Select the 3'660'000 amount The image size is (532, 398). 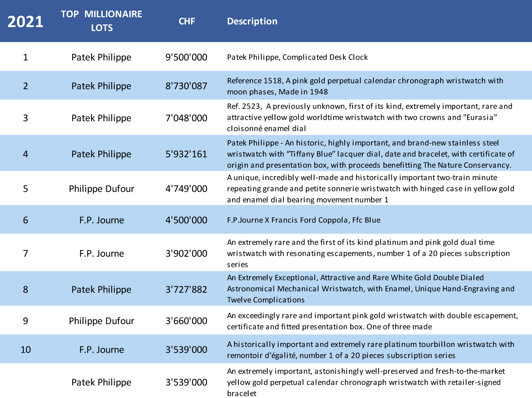click(x=186, y=321)
